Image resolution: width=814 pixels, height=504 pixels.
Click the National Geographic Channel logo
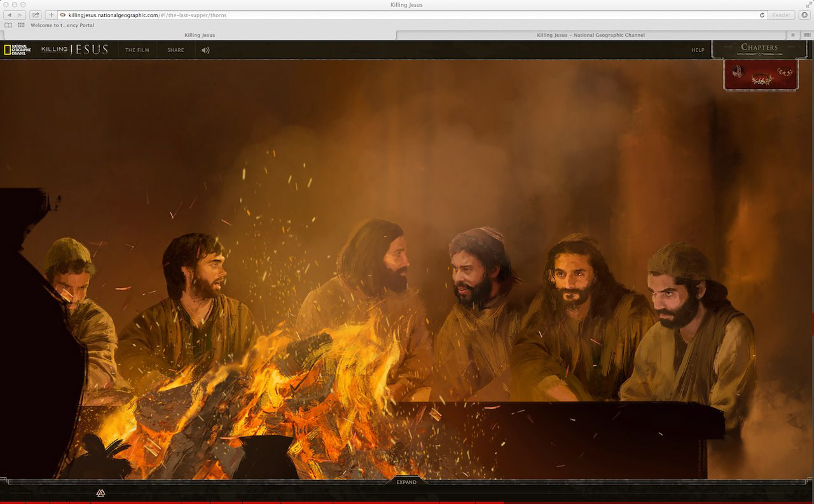click(17, 50)
